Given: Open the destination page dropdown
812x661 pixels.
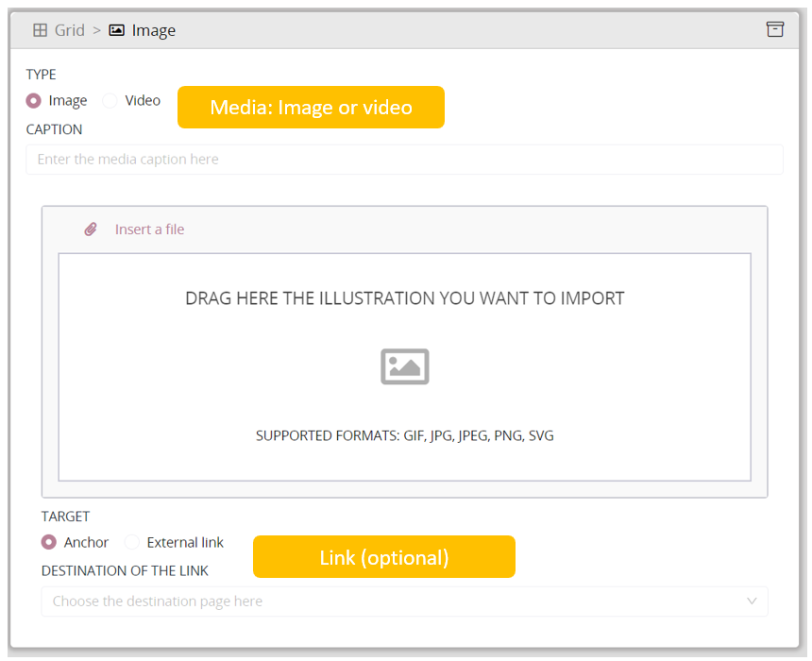Looking at the screenshot, I should pos(397,602).
